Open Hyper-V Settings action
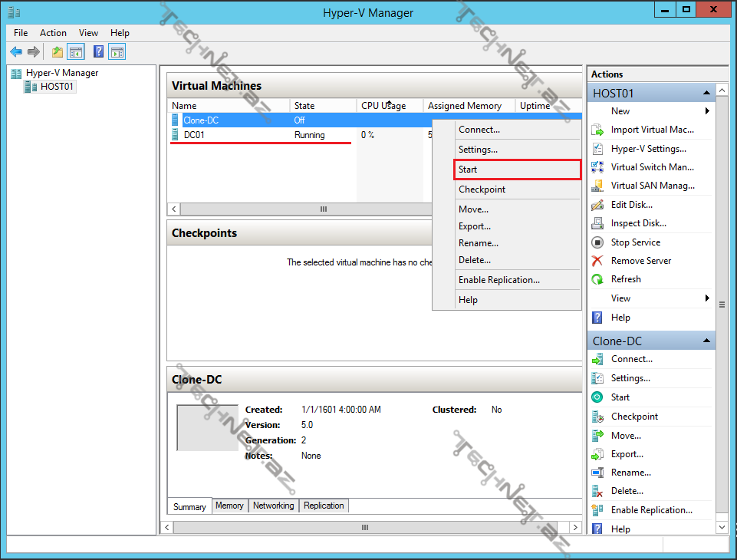 pyautogui.click(x=648, y=149)
